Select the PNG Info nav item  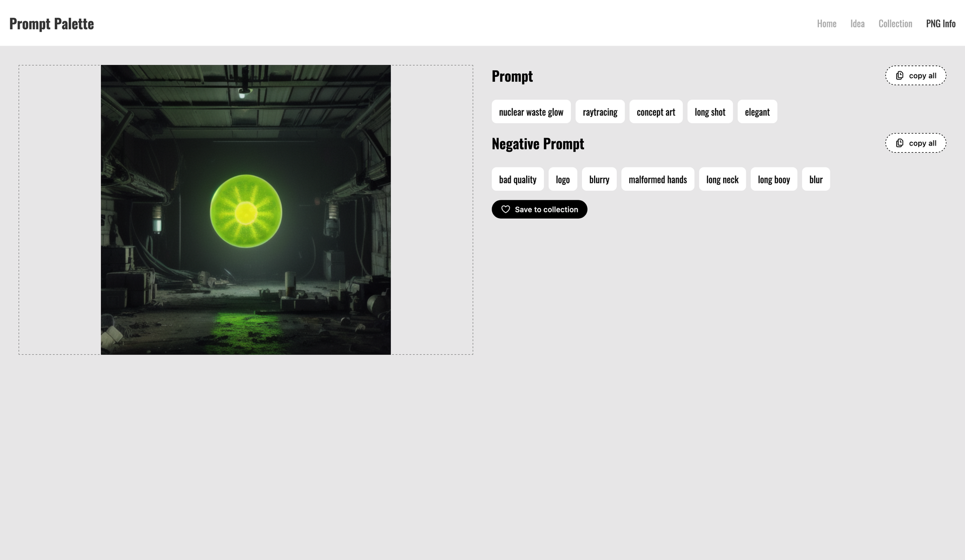[x=941, y=24]
